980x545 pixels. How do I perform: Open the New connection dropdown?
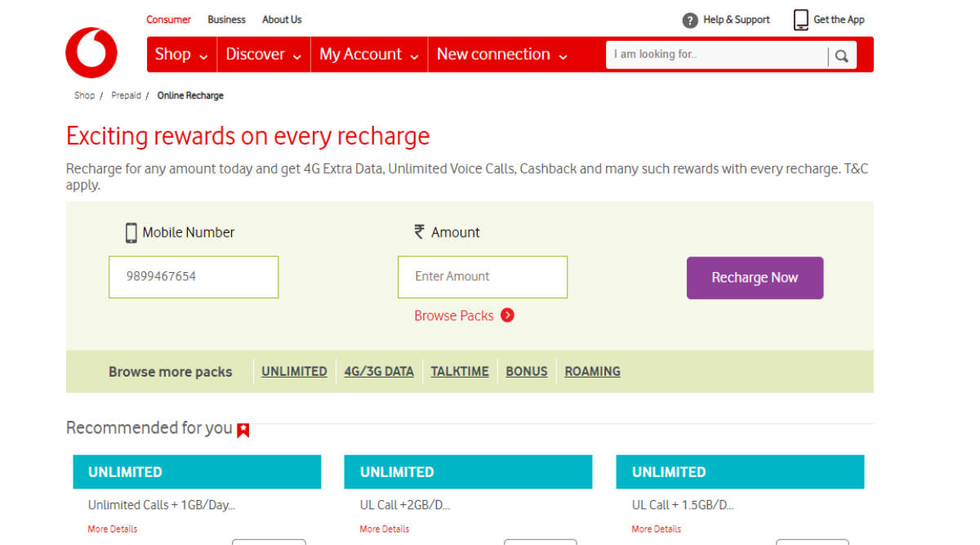501,55
